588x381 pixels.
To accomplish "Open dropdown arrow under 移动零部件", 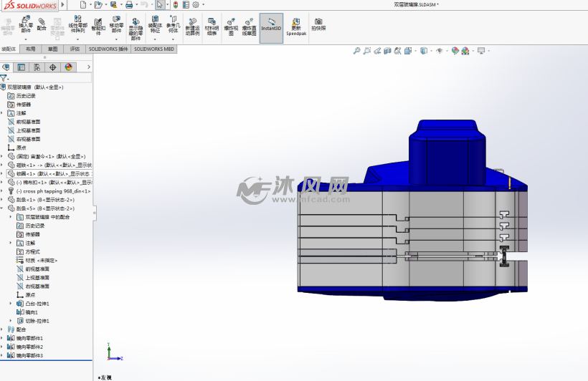I will tap(116, 39).
